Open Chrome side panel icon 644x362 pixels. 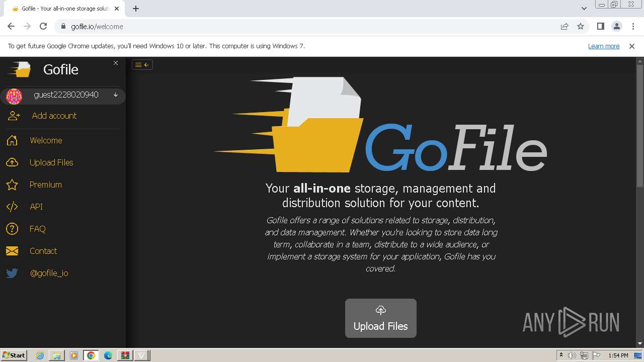(x=600, y=26)
